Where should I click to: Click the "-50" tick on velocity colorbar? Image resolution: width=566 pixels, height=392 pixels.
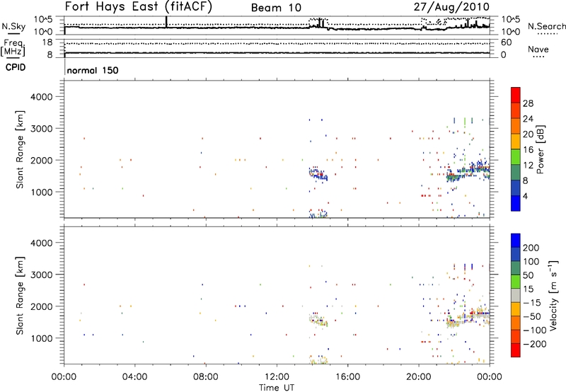click(x=532, y=316)
